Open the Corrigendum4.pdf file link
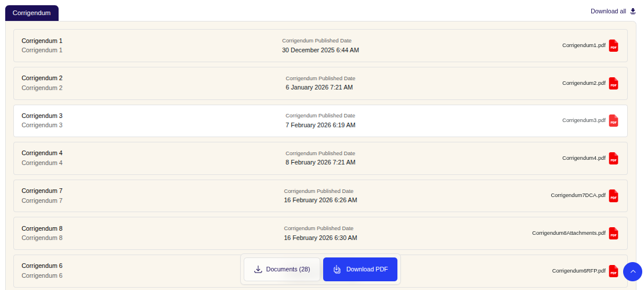 coord(584,158)
